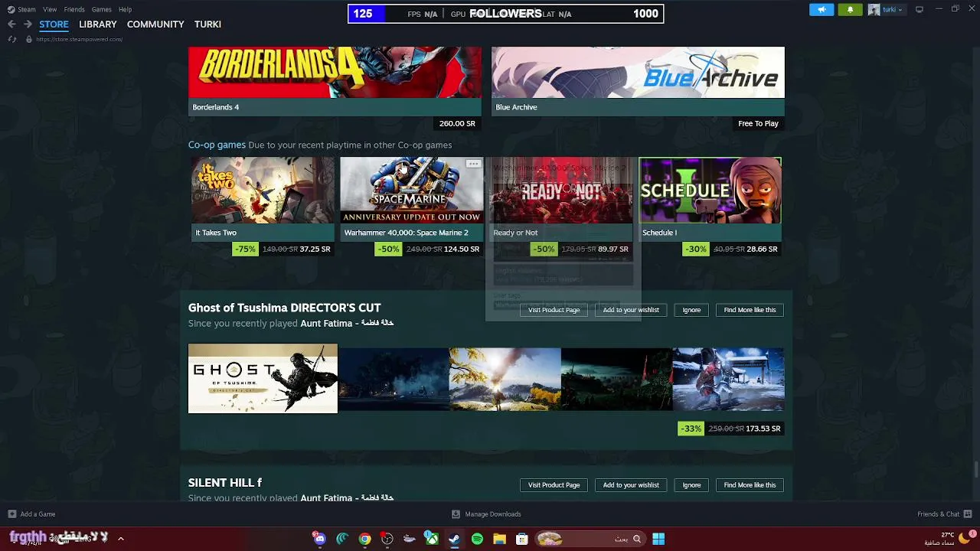
Task: Click Schedule I -30% discount price
Action: 731,249
